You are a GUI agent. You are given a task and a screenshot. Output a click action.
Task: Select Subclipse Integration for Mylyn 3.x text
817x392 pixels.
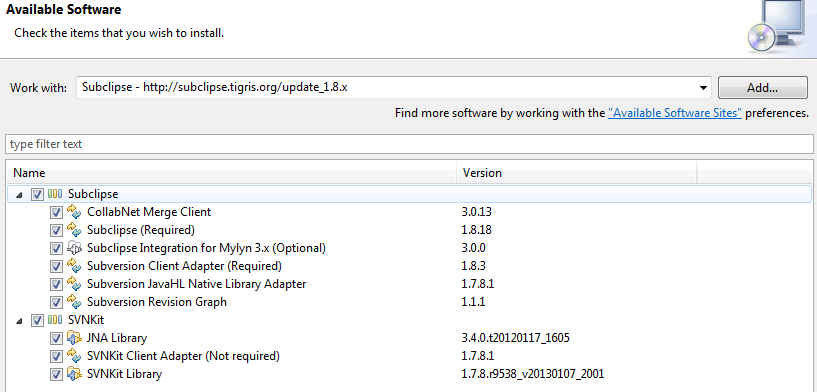(x=206, y=248)
